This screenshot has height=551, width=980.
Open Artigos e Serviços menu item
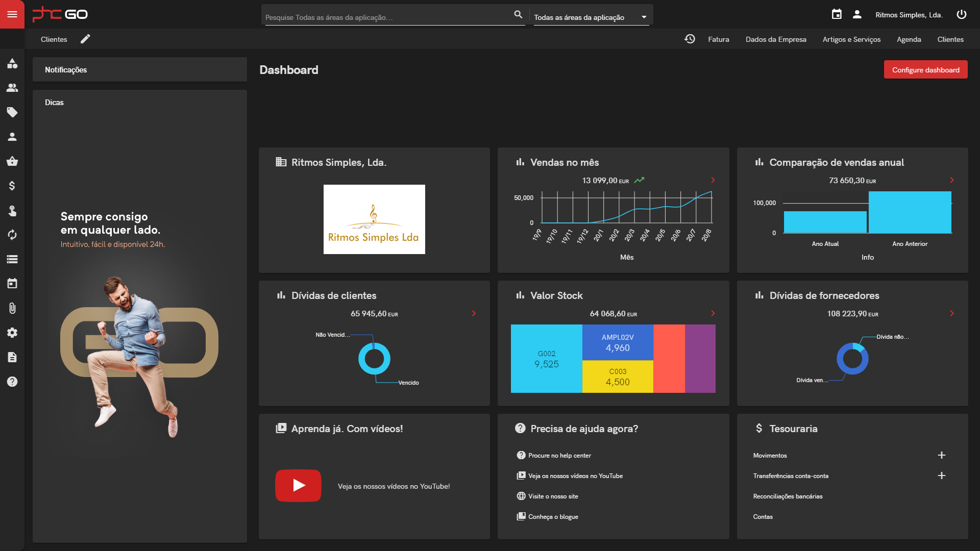point(851,39)
